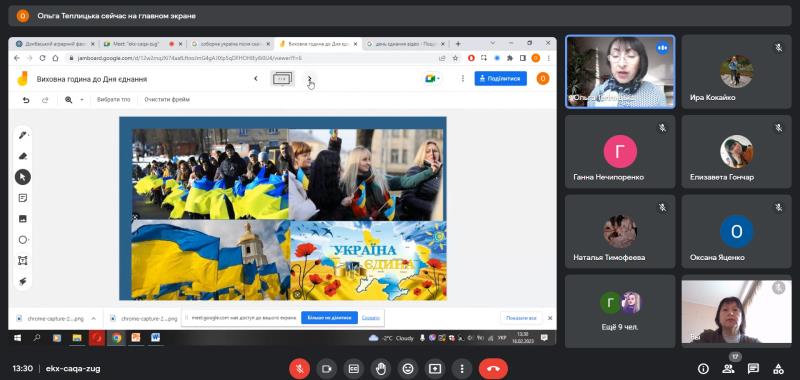This screenshot has height=380, width=800.
Task: Click the 'Сховати' hide link
Action: (x=371, y=318)
